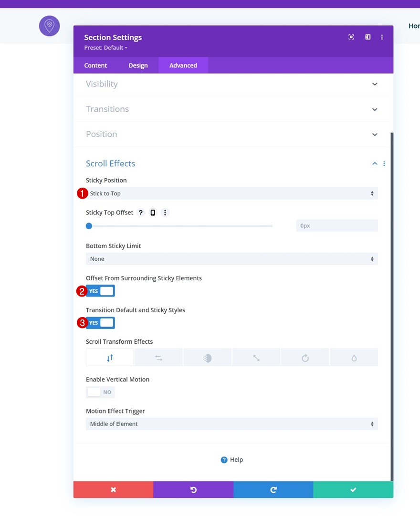Toggle Offset From Surrounding Sticky Elements
This screenshot has height=519, width=420.
pyautogui.click(x=100, y=291)
